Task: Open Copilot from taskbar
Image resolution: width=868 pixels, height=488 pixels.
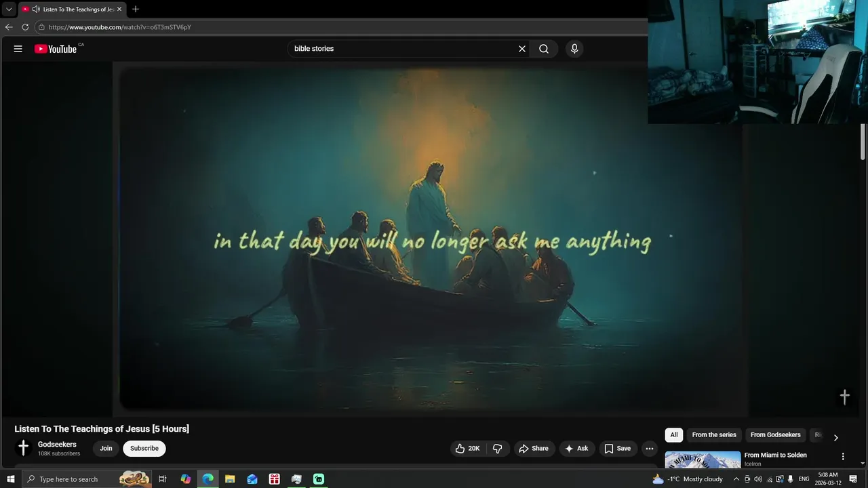Action: click(186, 479)
